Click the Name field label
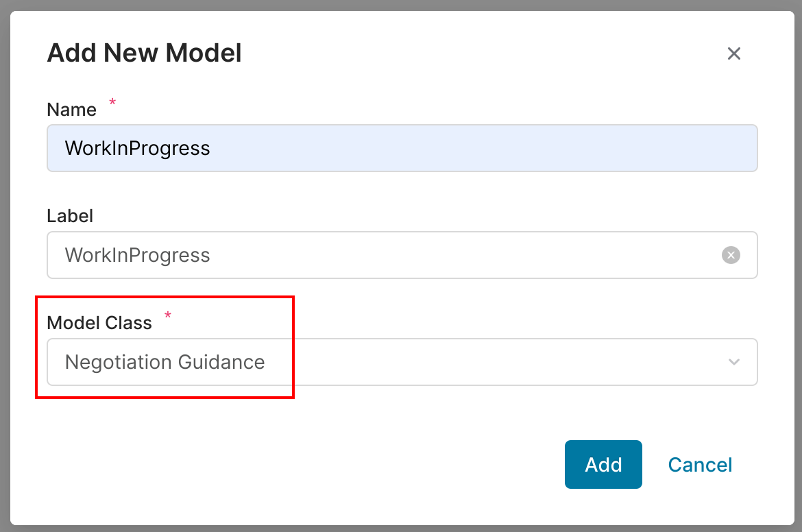 point(71,110)
